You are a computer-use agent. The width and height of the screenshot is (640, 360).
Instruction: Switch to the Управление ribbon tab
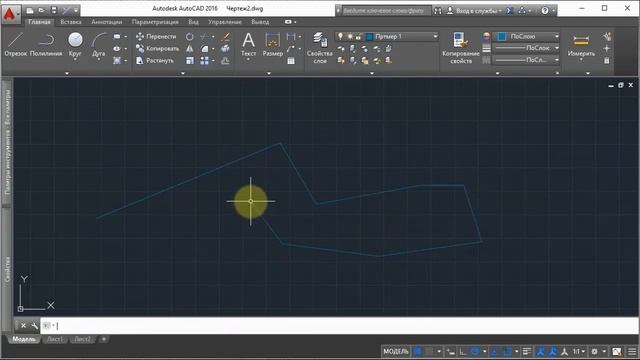point(225,22)
